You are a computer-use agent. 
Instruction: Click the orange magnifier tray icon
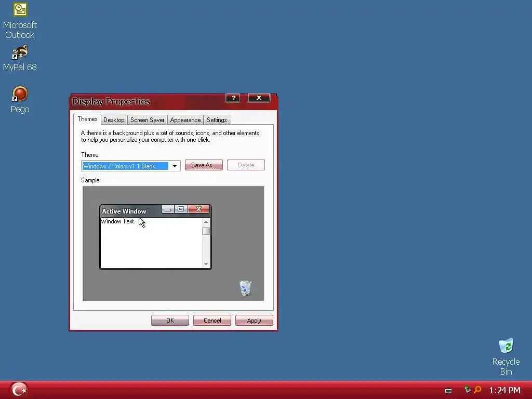478,390
